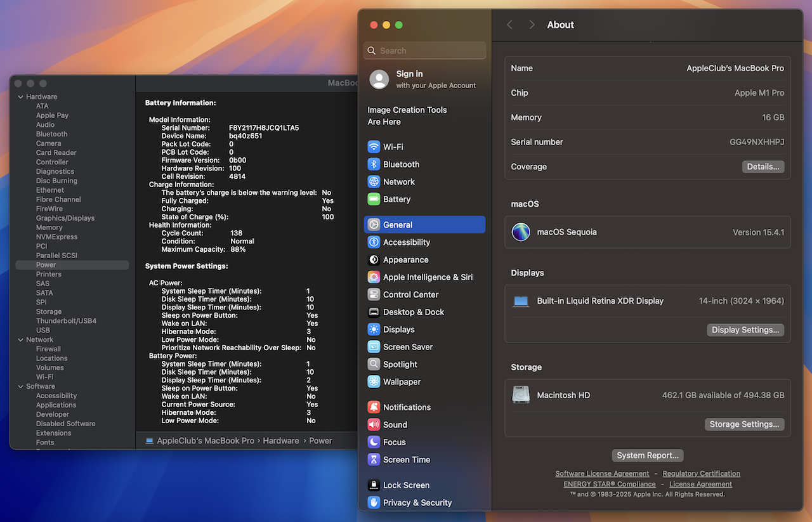Open Storage Settings
The height and width of the screenshot is (522, 812).
(745, 424)
